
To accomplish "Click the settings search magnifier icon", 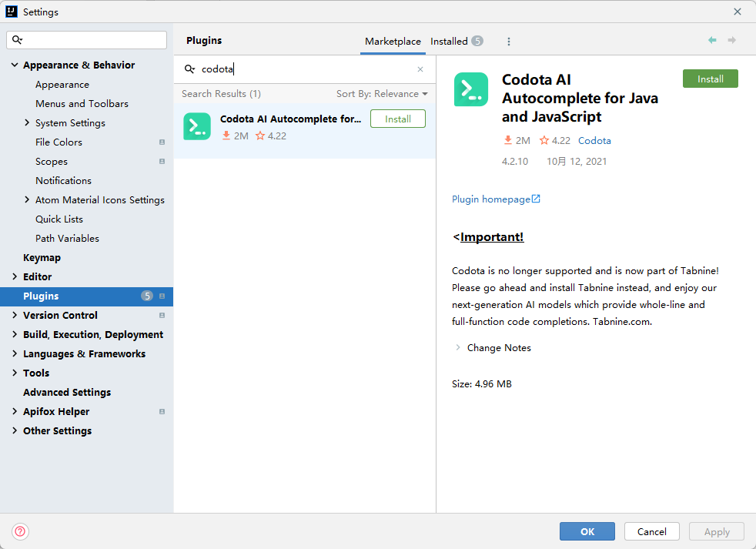I will tap(17, 39).
